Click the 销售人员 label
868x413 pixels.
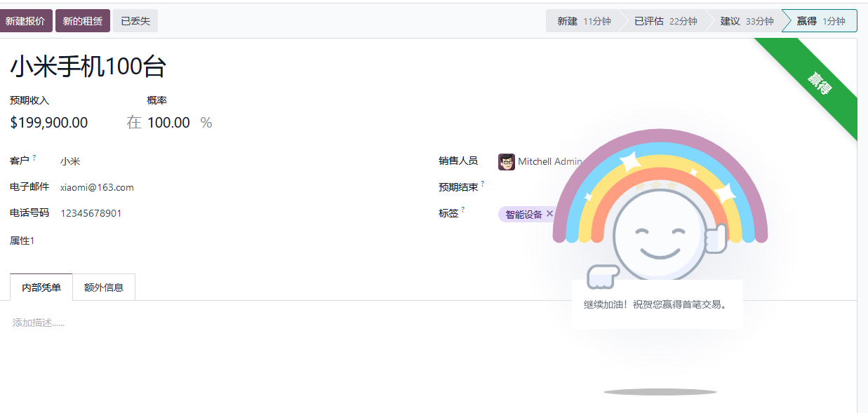click(458, 161)
